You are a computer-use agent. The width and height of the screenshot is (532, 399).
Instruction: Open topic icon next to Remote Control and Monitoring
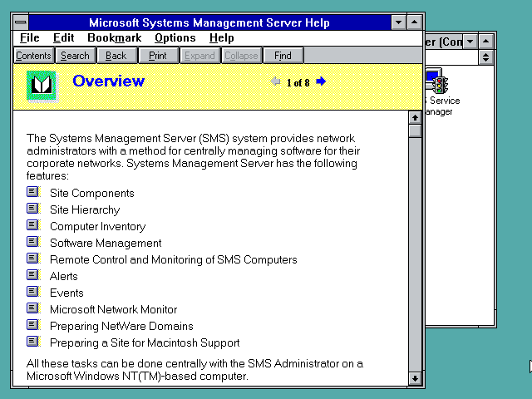33,259
